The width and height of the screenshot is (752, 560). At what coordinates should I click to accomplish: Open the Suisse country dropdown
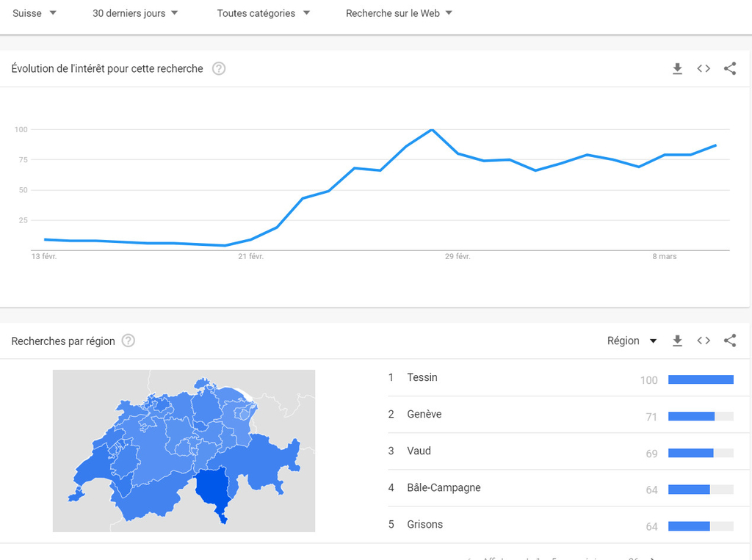click(x=35, y=13)
